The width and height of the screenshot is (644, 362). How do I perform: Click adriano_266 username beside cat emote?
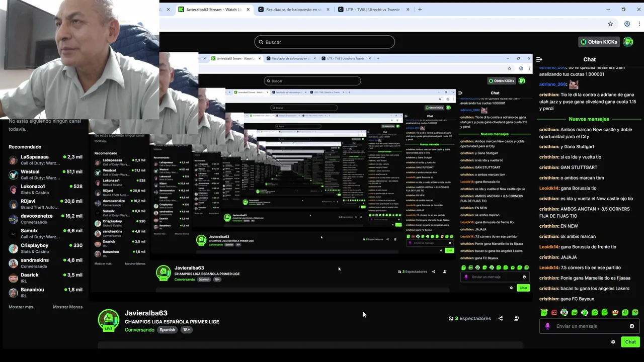click(553, 84)
